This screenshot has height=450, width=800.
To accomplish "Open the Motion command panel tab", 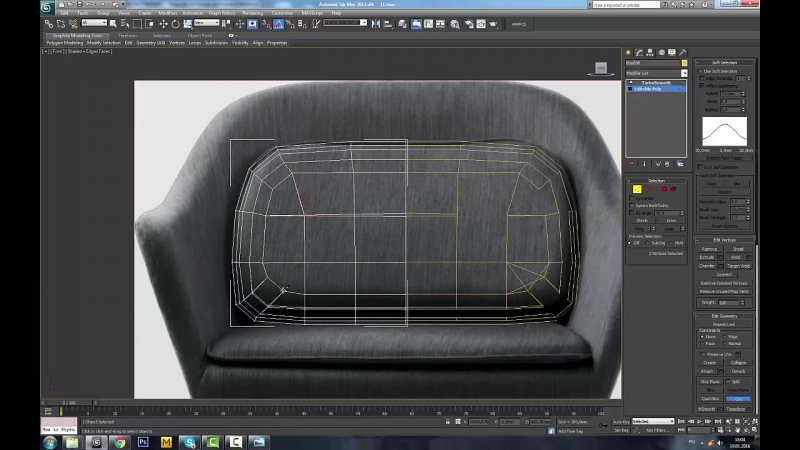I will click(661, 53).
